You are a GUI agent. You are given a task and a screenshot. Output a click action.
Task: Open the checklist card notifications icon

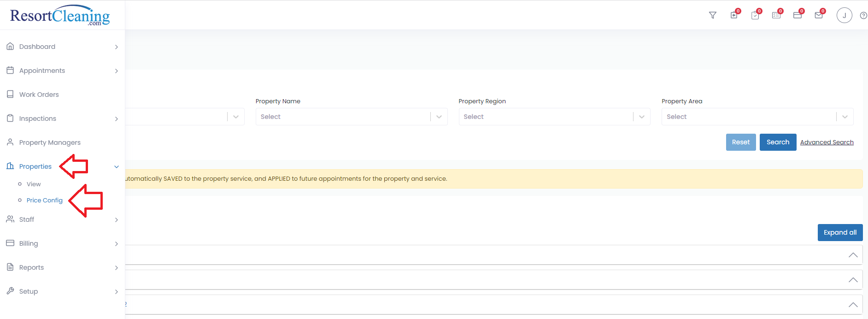pos(776,15)
